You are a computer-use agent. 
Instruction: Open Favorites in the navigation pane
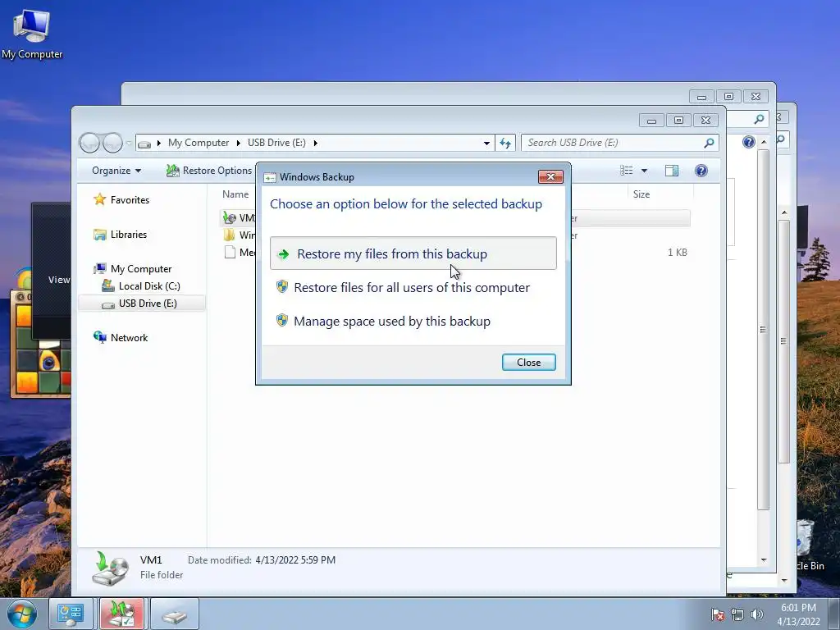130,200
